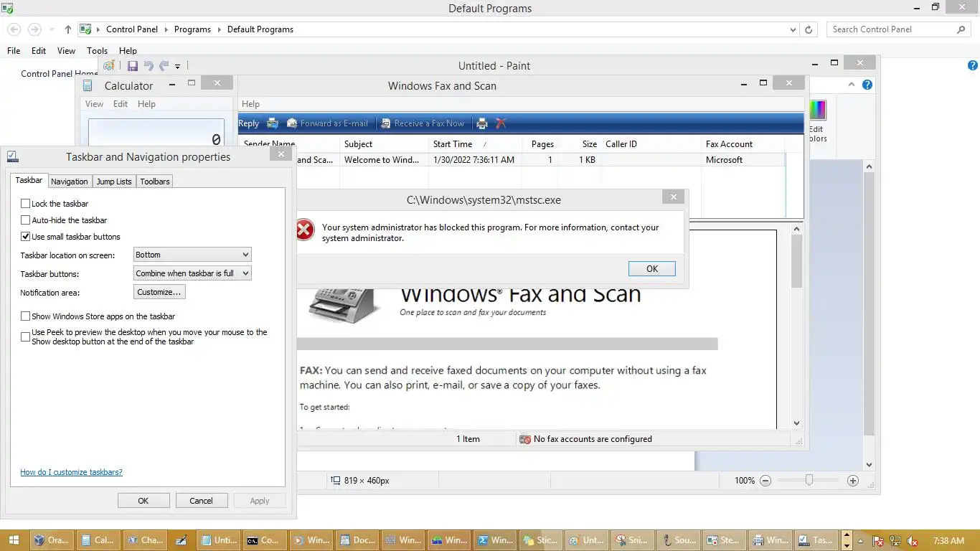This screenshot has height=551, width=980.
Task: Enable Use Peek to preview the desktop
Action: tap(26, 336)
